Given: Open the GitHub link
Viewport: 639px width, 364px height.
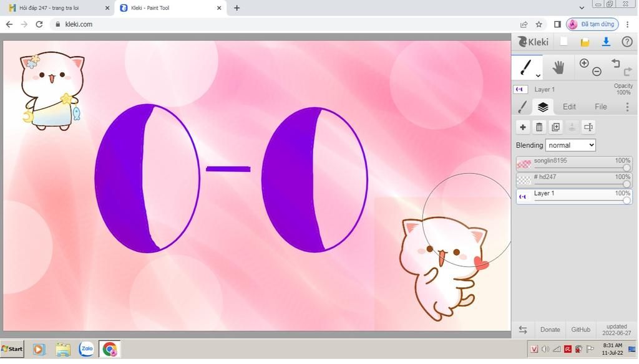Looking at the screenshot, I should [580, 330].
